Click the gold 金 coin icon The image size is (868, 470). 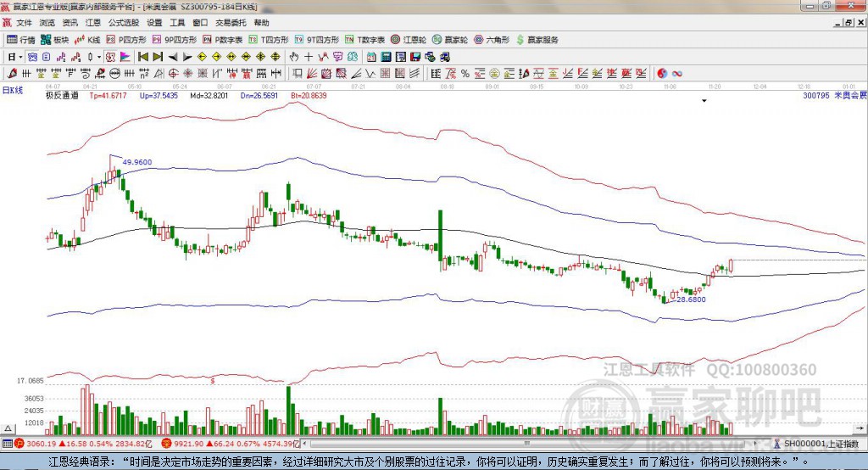pyautogui.click(x=494, y=73)
